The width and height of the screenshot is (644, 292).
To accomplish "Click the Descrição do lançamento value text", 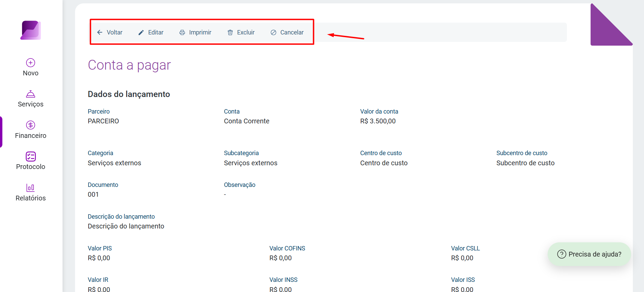I will (x=126, y=226).
